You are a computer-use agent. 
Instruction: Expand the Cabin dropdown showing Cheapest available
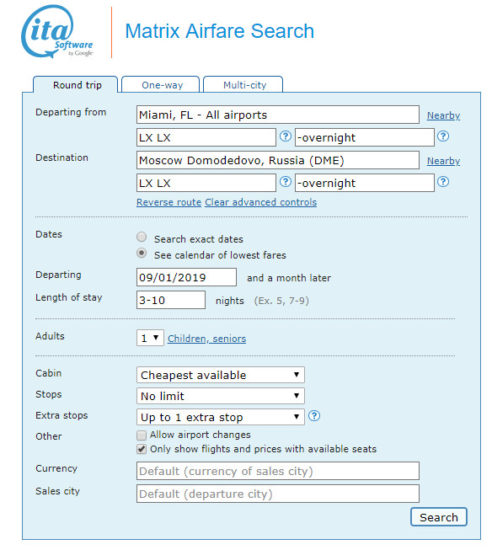220,375
